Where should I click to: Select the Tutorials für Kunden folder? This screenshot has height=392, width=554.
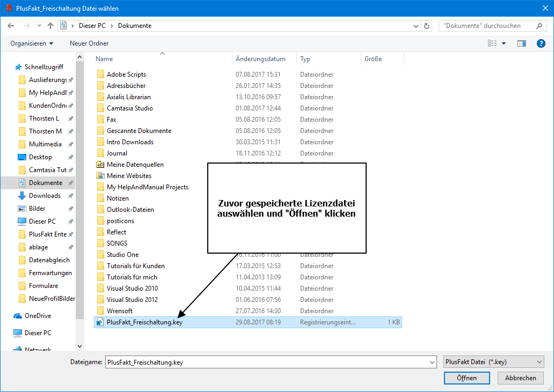(x=136, y=267)
